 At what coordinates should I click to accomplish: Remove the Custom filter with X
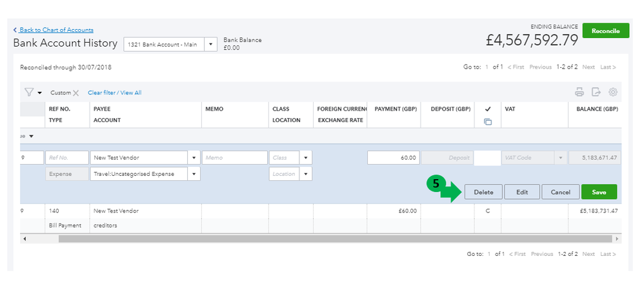point(75,93)
